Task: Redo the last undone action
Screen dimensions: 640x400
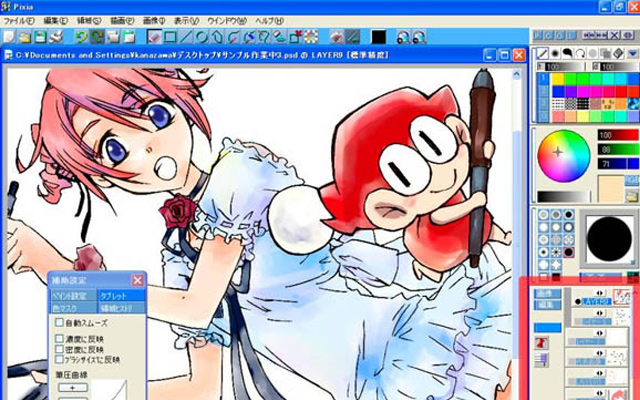Action: coord(97,37)
